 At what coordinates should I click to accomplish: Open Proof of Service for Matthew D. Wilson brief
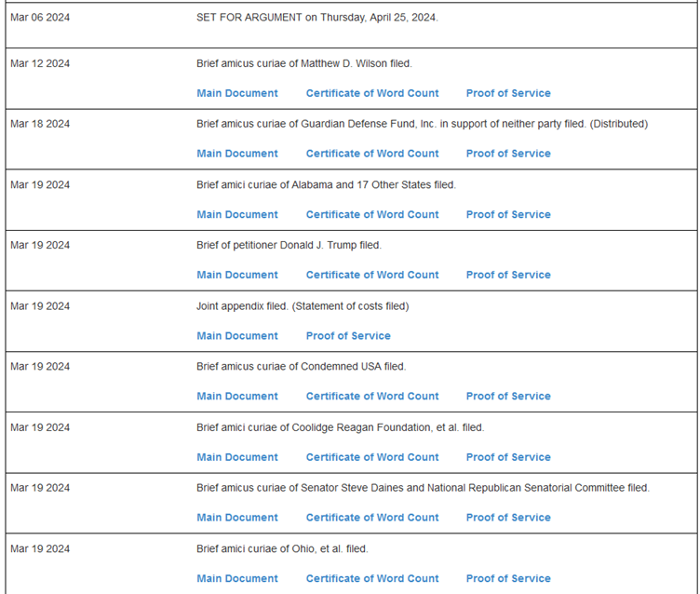tap(508, 93)
